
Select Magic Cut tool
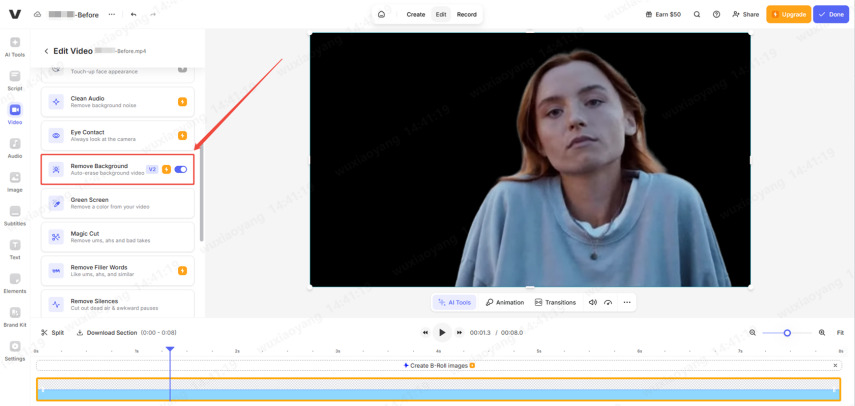click(x=118, y=237)
